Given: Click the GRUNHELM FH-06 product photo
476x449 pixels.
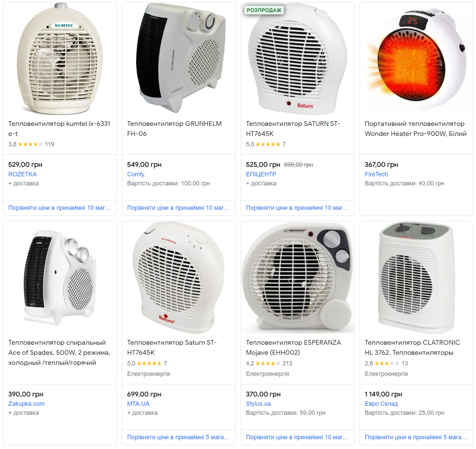Looking at the screenshot, I should click(179, 59).
